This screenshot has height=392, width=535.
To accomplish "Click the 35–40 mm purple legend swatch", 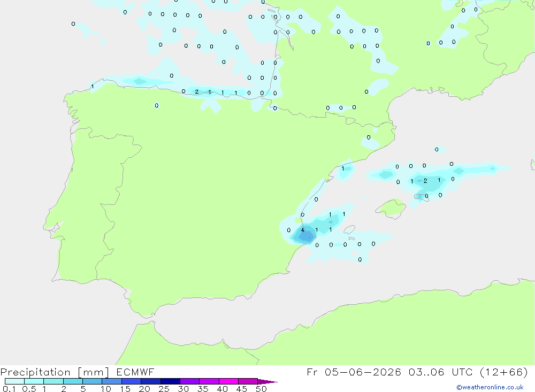I will click(209, 381).
